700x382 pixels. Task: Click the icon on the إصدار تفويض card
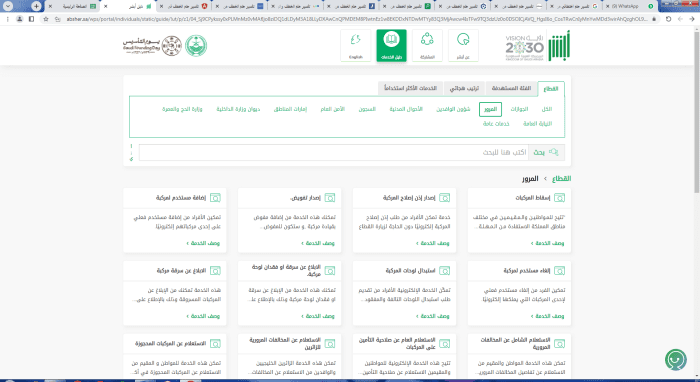329,198
